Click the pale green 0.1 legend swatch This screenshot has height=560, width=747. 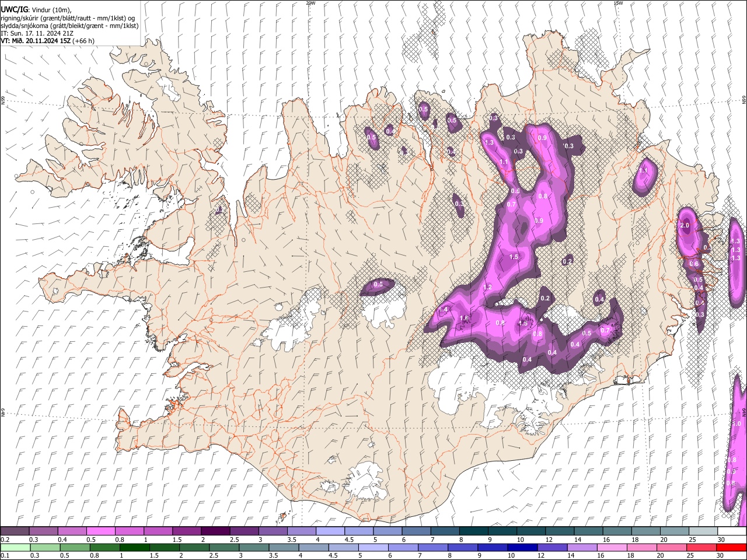point(15,548)
